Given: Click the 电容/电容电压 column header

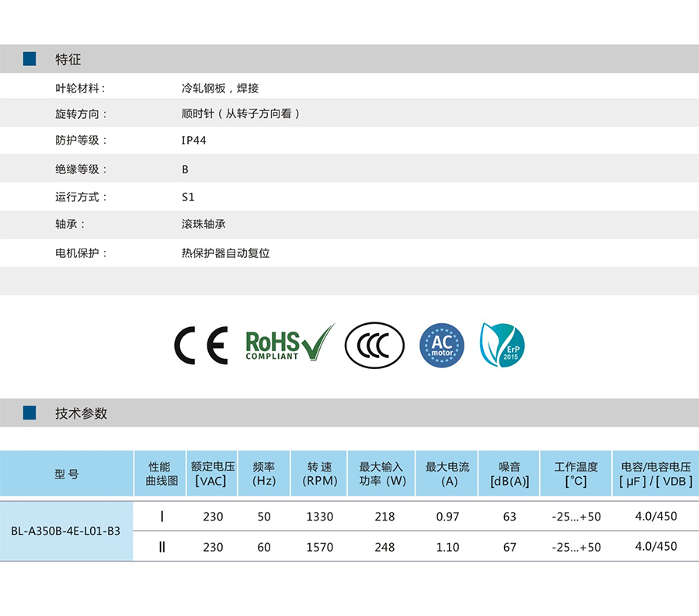Looking at the screenshot, I should (656, 474).
